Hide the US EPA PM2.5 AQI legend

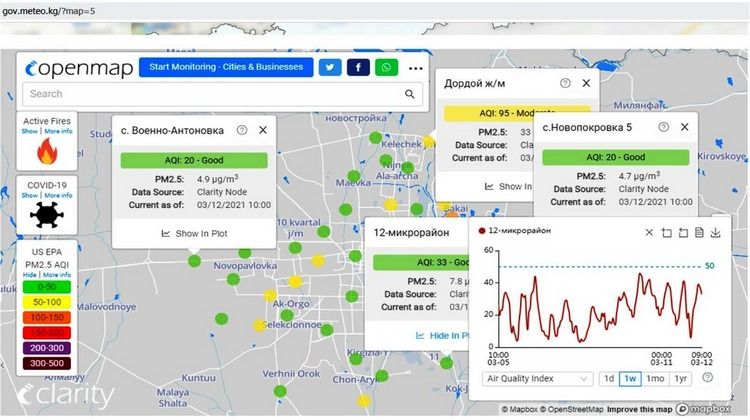(29, 274)
